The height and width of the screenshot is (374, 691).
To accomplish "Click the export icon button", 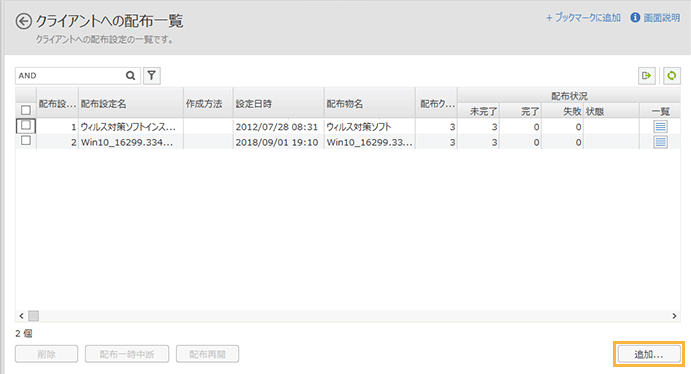I will click(646, 76).
